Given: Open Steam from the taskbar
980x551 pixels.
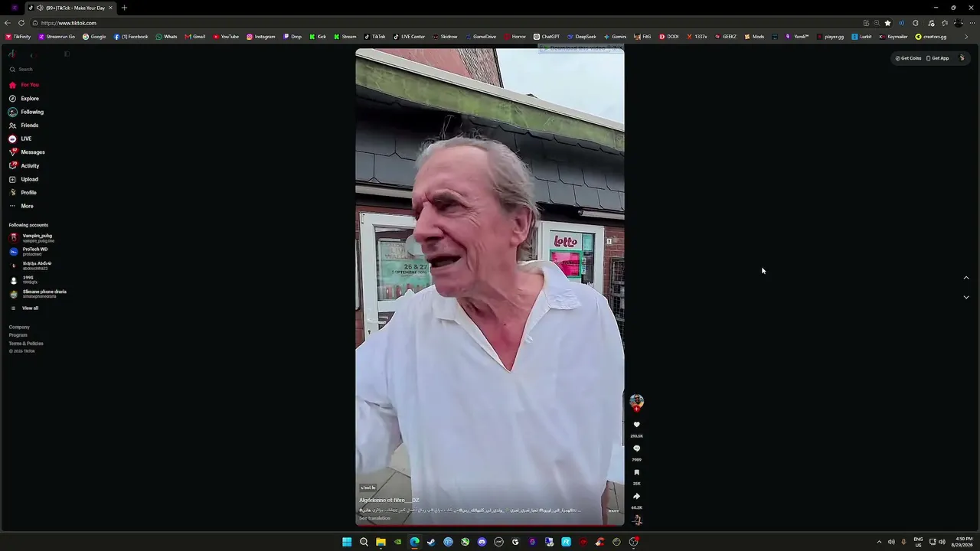Looking at the screenshot, I should (431, 542).
